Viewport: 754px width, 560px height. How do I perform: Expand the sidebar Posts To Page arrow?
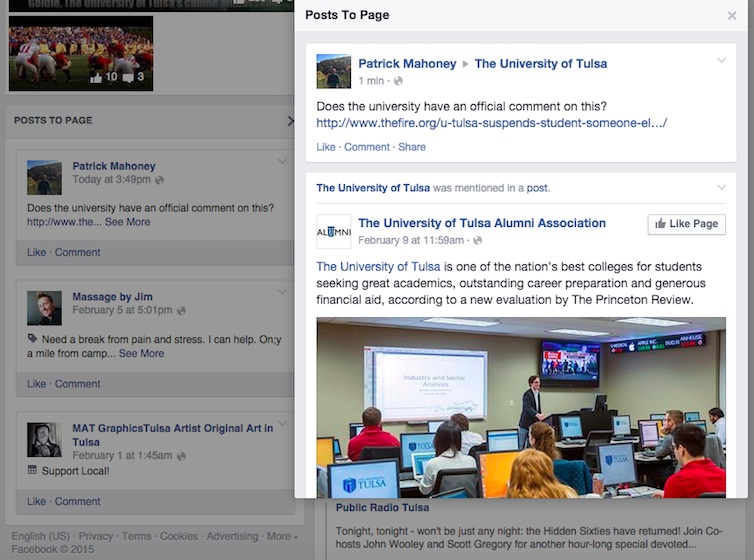[290, 121]
